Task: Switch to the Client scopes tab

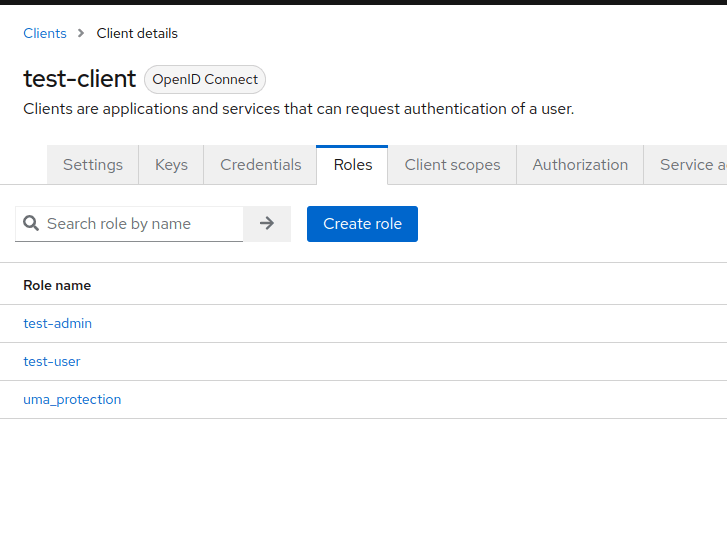Action: (452, 165)
